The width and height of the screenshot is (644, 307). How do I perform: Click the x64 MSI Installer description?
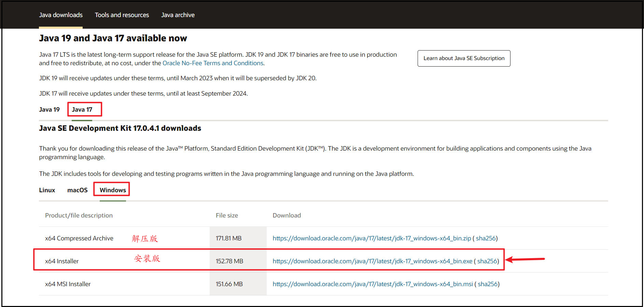click(x=68, y=284)
